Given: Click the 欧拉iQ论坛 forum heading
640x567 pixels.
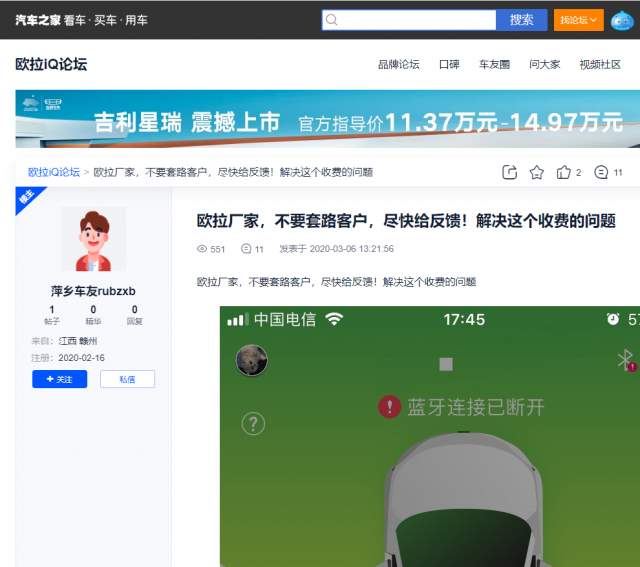Looking at the screenshot, I should 51,64.
